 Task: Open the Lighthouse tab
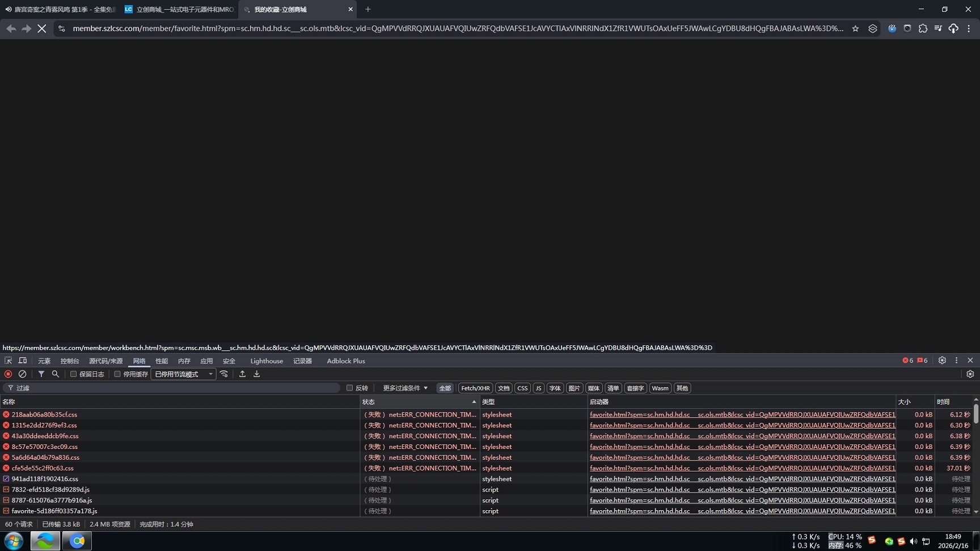pos(267,361)
